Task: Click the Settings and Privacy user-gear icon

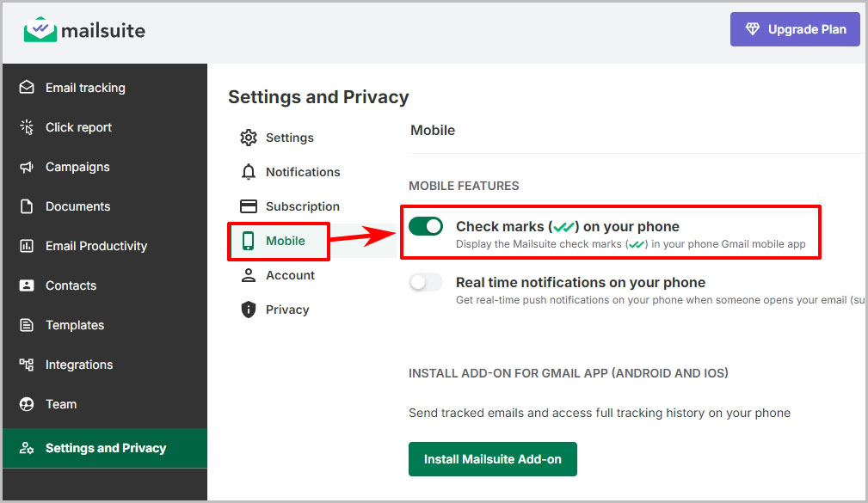Action: click(27, 448)
